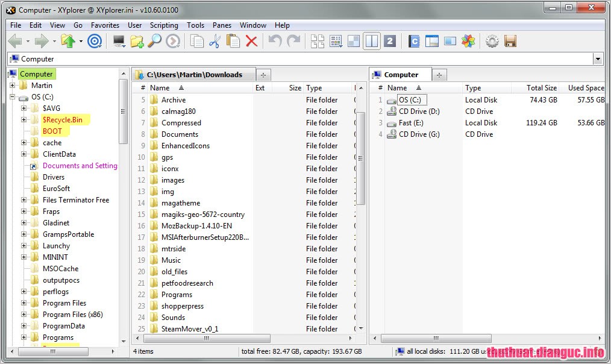The height and width of the screenshot is (364, 611).
Task: Click the Paste clipboard icon
Action: (233, 41)
